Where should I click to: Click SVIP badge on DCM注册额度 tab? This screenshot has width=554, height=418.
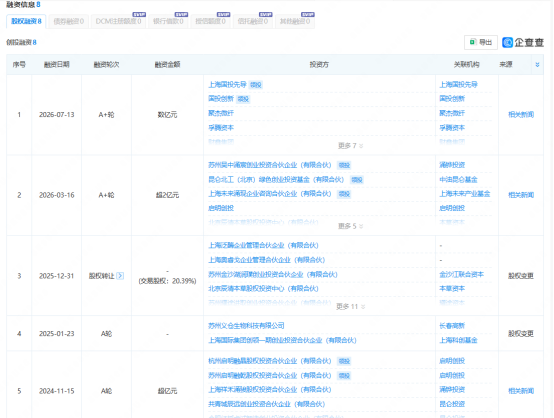pyautogui.click(x=139, y=14)
